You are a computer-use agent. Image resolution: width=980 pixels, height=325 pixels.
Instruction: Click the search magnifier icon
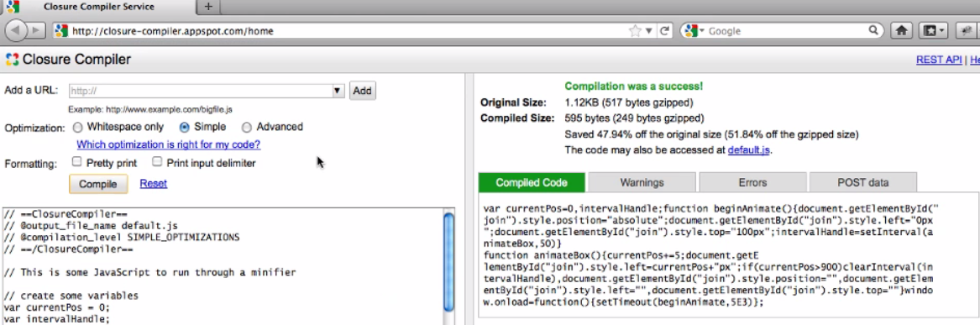(x=873, y=30)
